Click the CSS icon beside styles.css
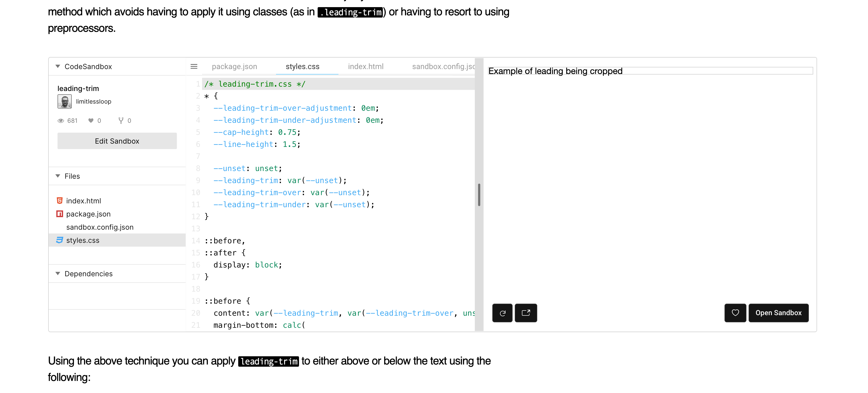The height and width of the screenshot is (393, 868). pos(60,240)
